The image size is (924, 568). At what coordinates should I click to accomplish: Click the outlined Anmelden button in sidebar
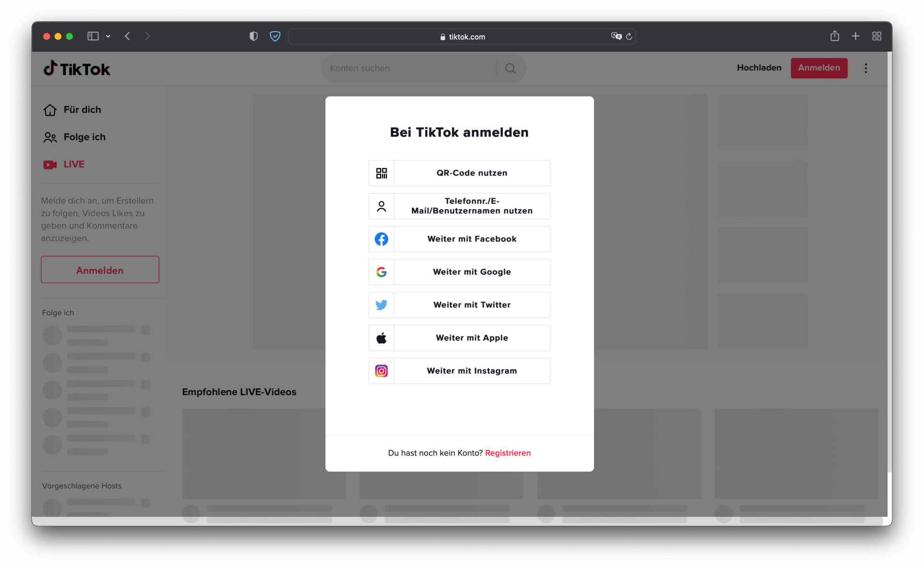(100, 270)
